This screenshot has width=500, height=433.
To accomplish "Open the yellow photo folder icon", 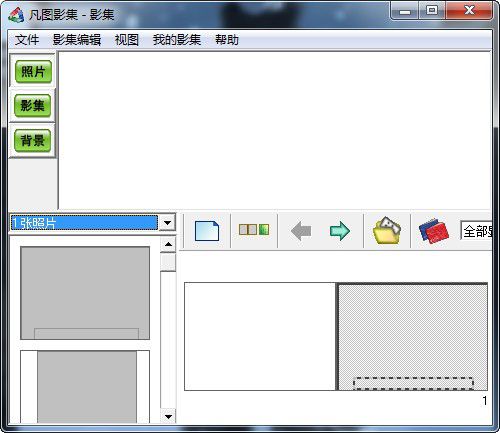I will tap(387, 230).
